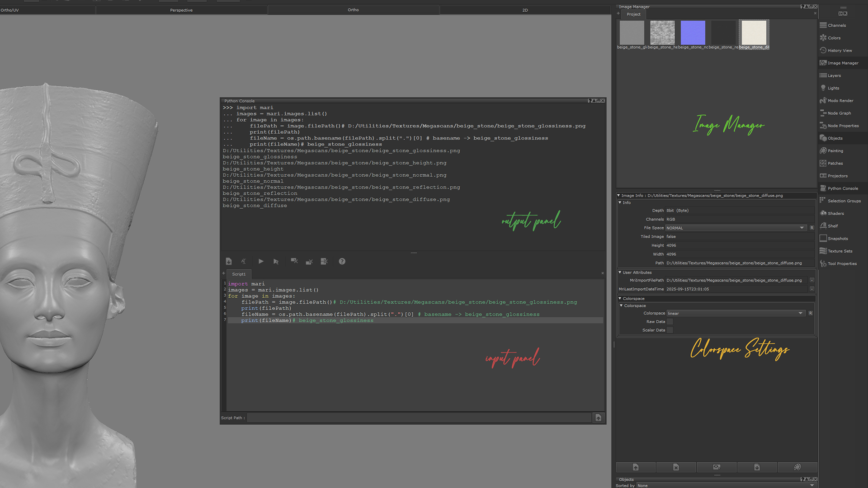This screenshot has height=488, width=868.
Task: Open the Node Graph palette
Action: [x=839, y=113]
